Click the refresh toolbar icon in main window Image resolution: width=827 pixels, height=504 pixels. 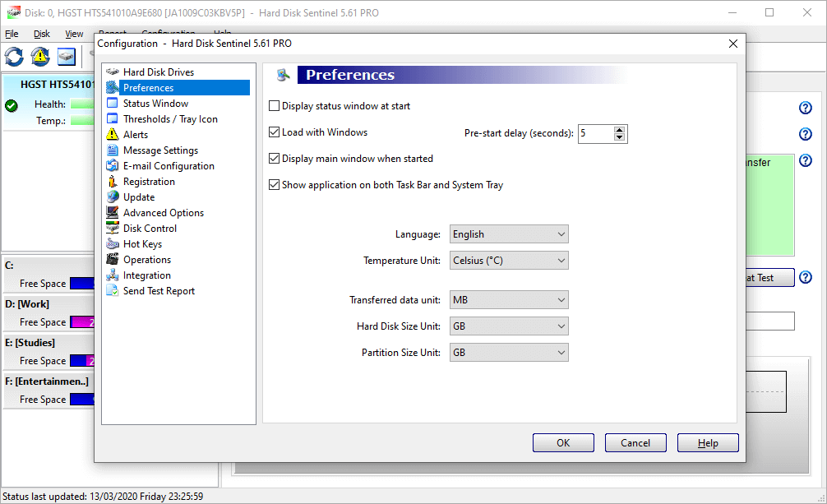14,57
